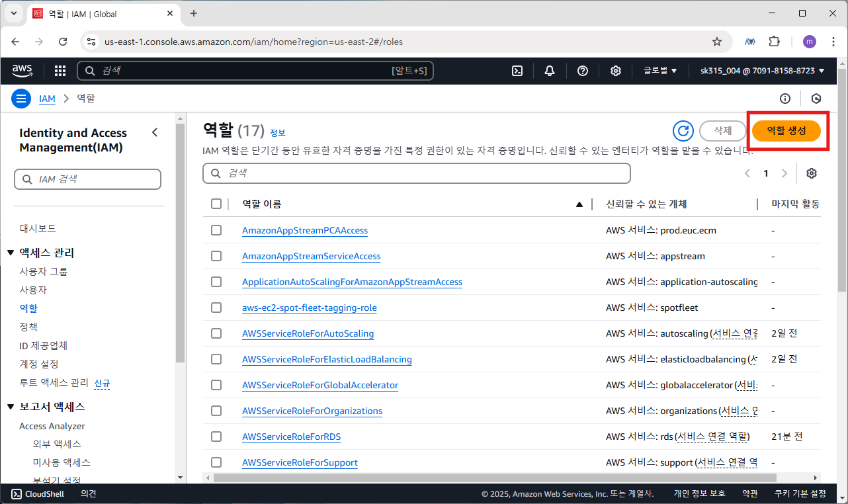Check the AWSServiceRoleForElasticLoadBalancing checkbox
The width and height of the screenshot is (848, 504).
[x=216, y=359]
